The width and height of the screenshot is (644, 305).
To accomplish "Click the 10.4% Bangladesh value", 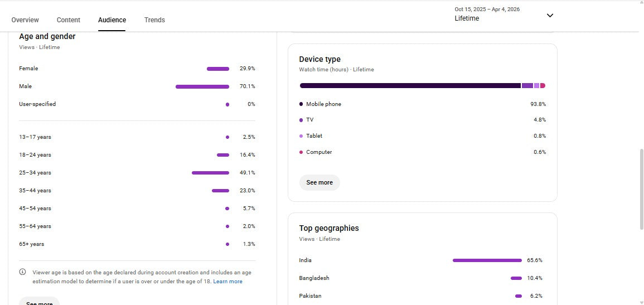I will (535, 278).
